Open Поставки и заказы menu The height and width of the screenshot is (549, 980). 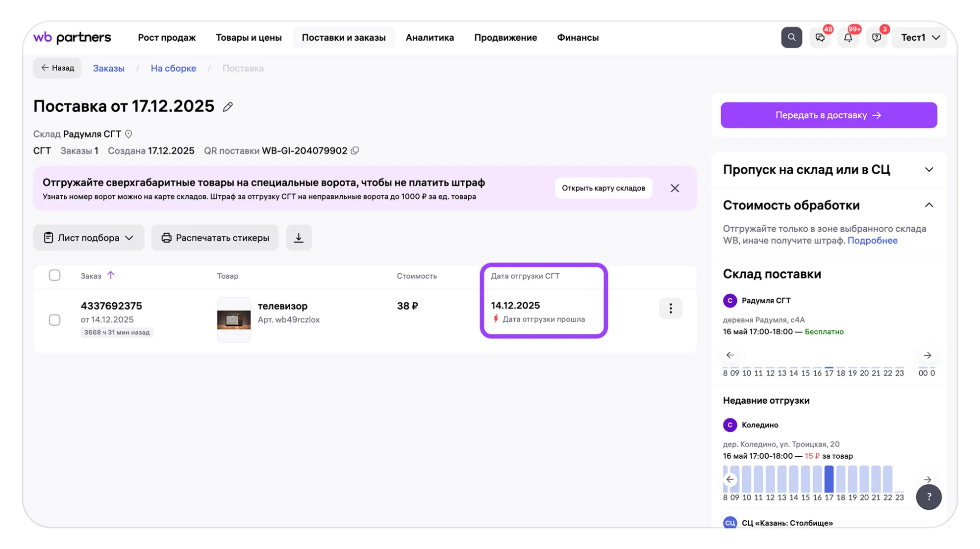pos(344,38)
